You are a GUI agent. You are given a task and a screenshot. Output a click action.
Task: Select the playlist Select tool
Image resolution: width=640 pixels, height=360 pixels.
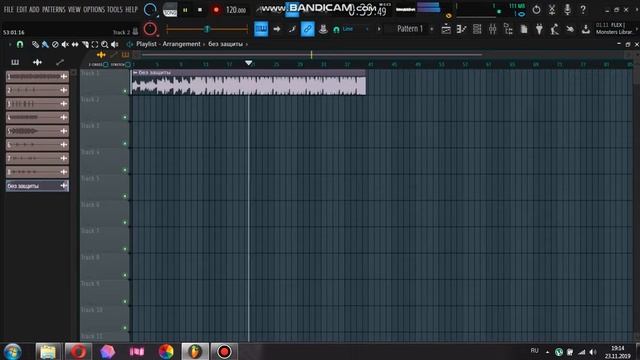(x=95, y=44)
